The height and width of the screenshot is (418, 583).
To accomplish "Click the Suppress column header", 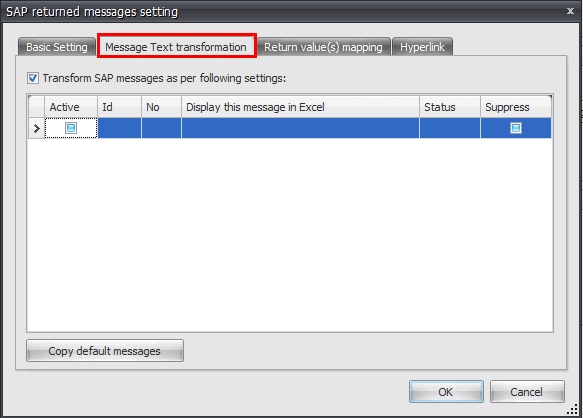I will tap(516, 107).
